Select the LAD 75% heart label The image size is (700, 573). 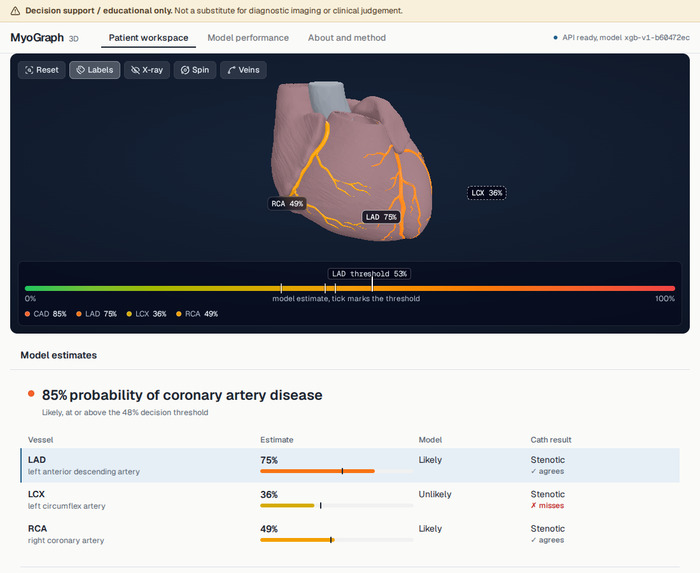click(x=381, y=217)
